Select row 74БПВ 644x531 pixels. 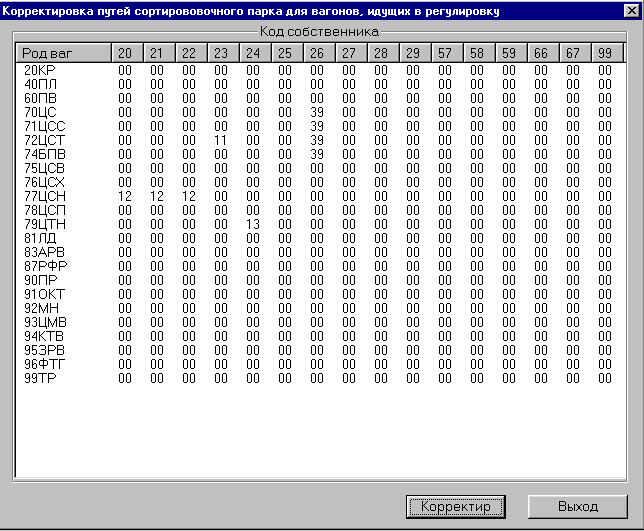320,154
